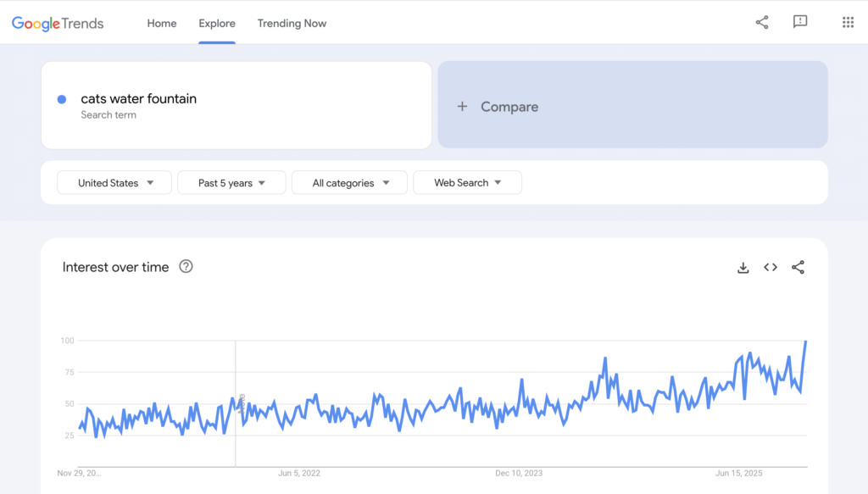Open the embed code for the chart

click(771, 267)
